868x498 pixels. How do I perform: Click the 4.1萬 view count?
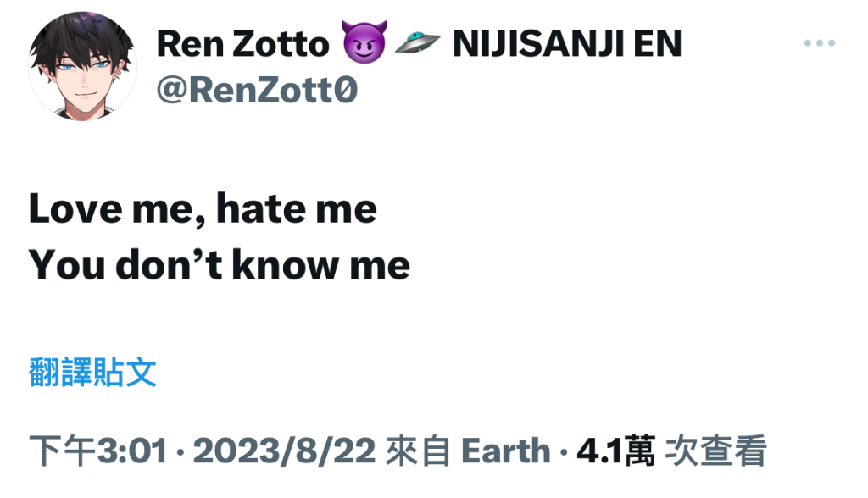pos(616,451)
